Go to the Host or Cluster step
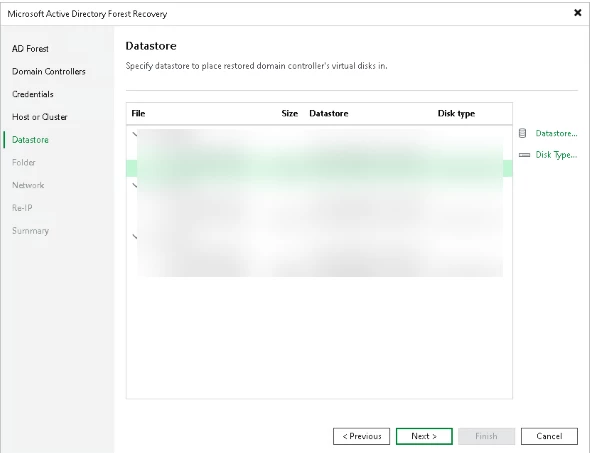The image size is (590, 453). click(x=40, y=117)
